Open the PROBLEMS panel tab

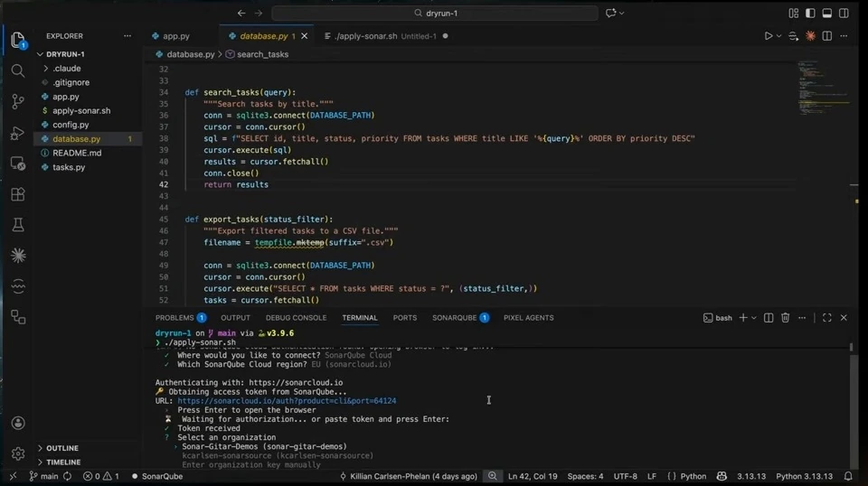coord(181,318)
